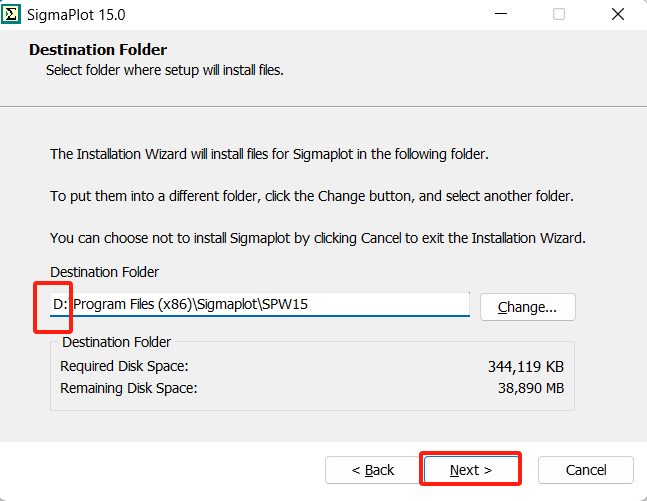The width and height of the screenshot is (647, 501).
Task: Go back using the < Back button
Action: pos(372,470)
